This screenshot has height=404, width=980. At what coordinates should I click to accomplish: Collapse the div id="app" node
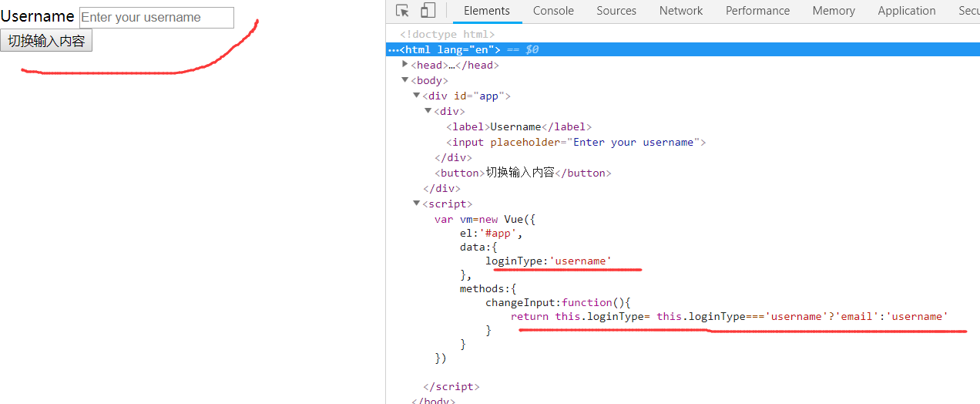(417, 96)
